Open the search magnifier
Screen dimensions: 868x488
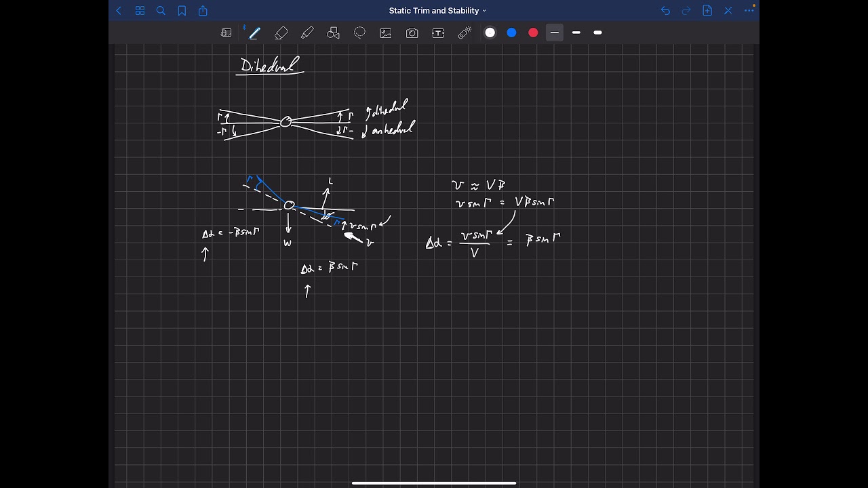click(x=161, y=11)
